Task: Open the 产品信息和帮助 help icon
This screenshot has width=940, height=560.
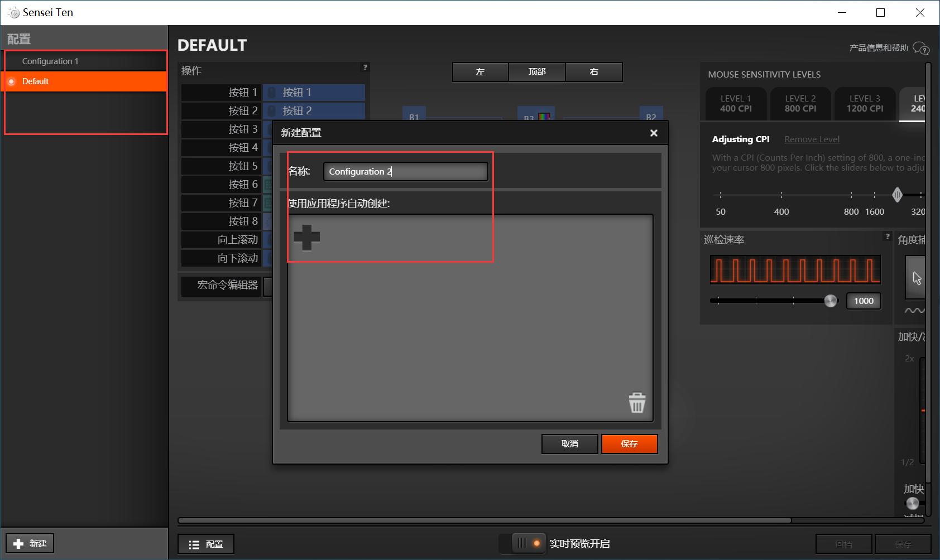Action: pos(921,49)
